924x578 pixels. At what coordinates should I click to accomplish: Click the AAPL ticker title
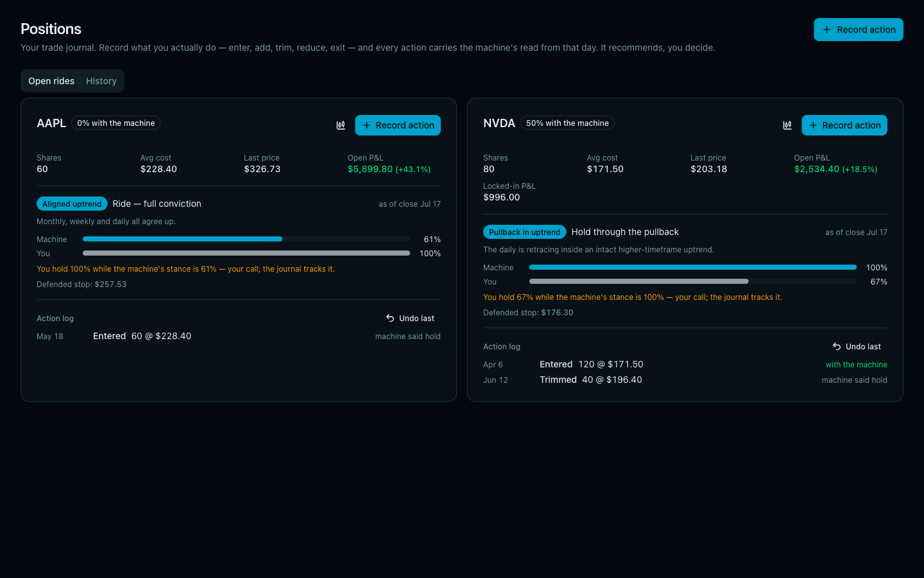51,123
